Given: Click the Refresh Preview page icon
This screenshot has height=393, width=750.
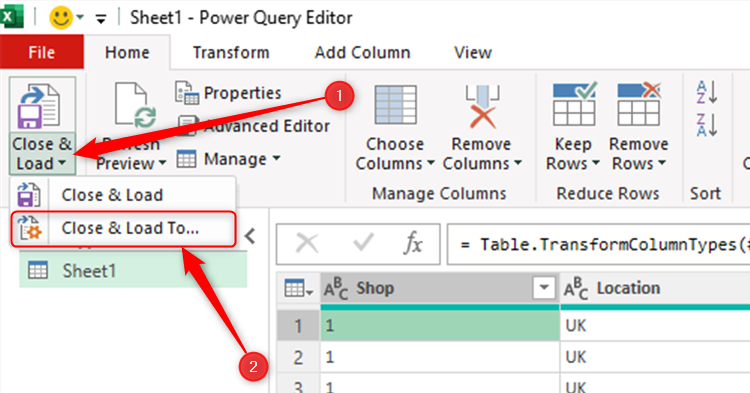Looking at the screenshot, I should [135, 105].
